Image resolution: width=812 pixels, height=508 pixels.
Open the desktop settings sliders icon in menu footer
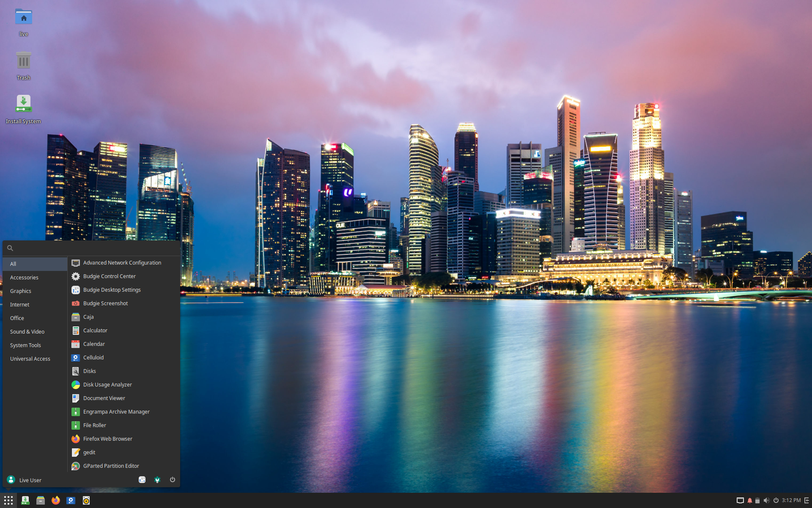pyautogui.click(x=142, y=480)
